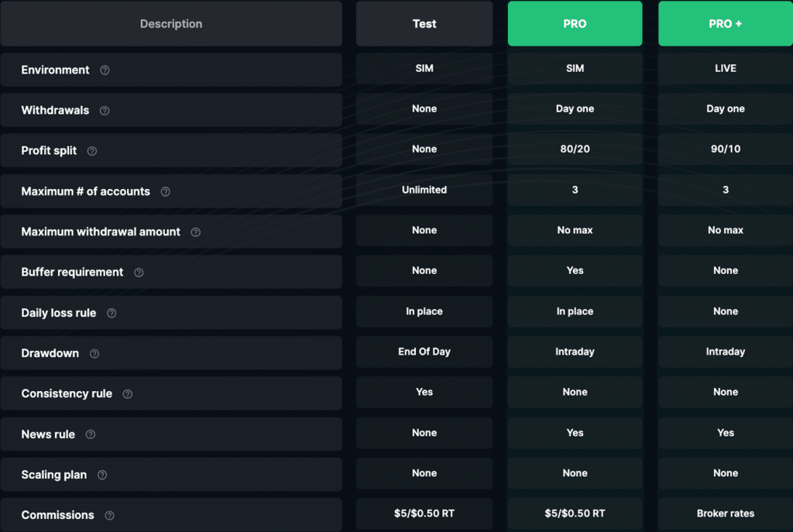Select the green PRO plan header

[575, 24]
